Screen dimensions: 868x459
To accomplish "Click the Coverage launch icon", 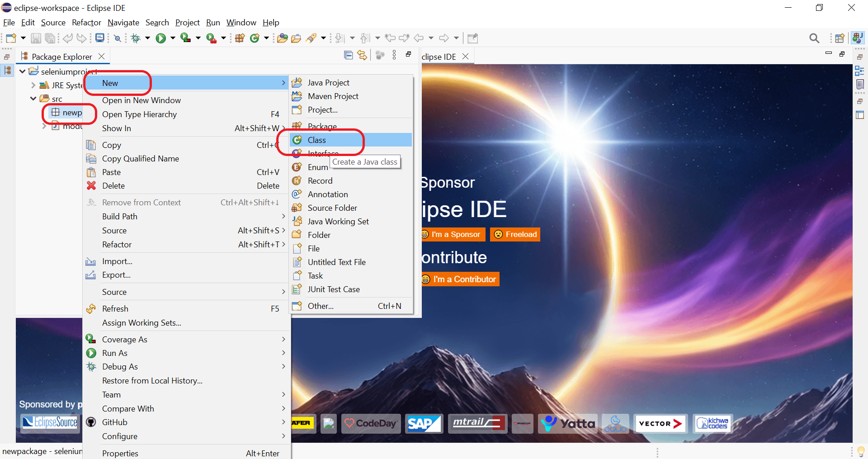I will pyautogui.click(x=185, y=38).
